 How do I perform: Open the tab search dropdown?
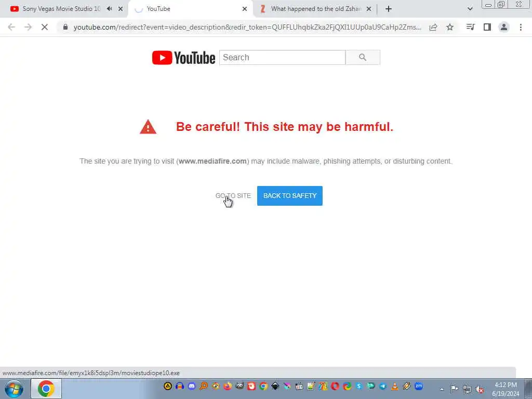coord(470,9)
